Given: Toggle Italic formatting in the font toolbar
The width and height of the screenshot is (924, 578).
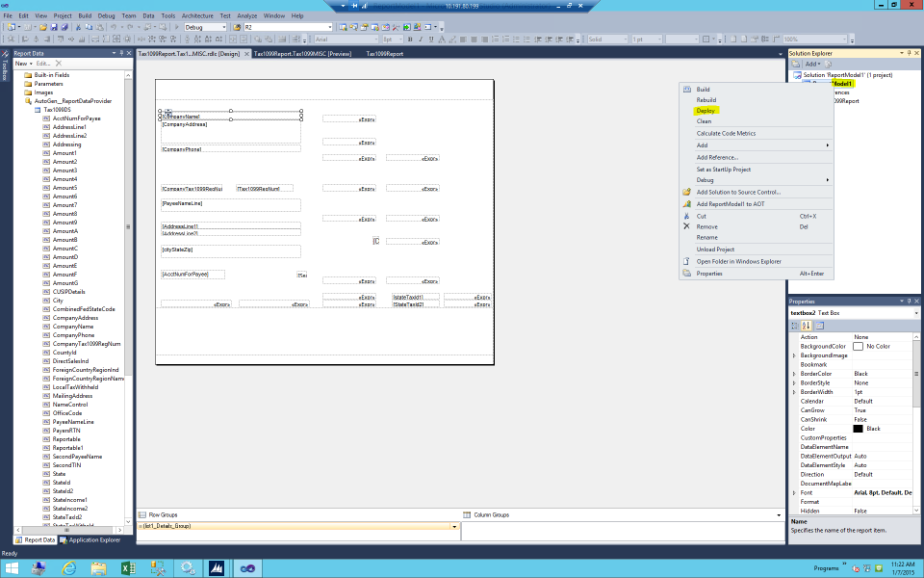Looking at the screenshot, I should tap(420, 39).
